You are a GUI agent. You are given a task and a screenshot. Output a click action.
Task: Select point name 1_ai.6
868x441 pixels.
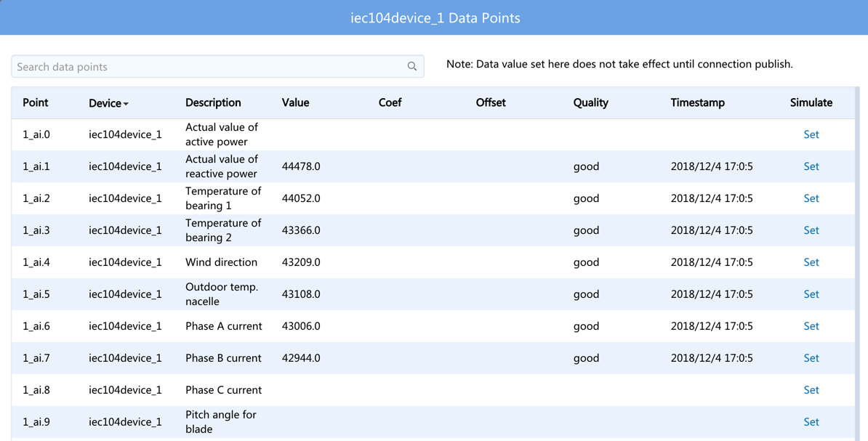tap(36, 326)
